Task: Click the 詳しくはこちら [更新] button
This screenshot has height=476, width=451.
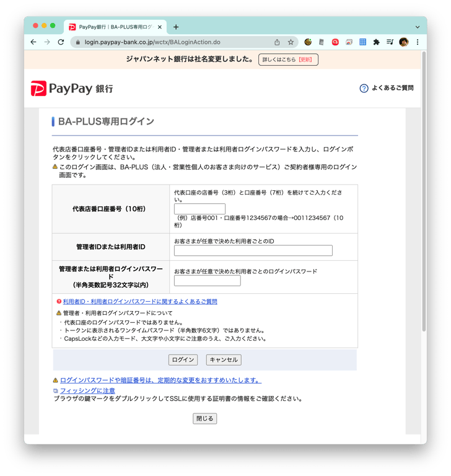Action: [x=288, y=59]
